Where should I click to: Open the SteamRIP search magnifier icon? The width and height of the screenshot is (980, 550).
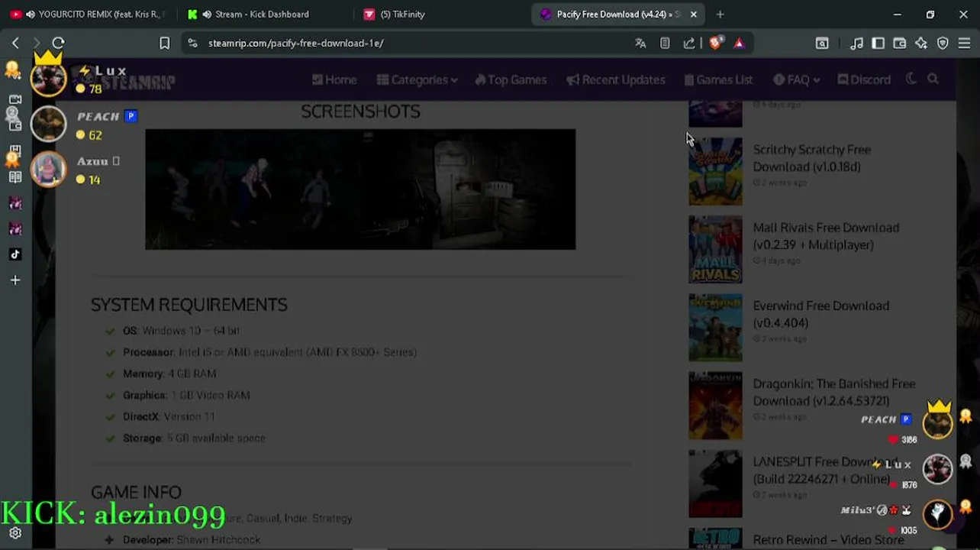click(x=933, y=79)
